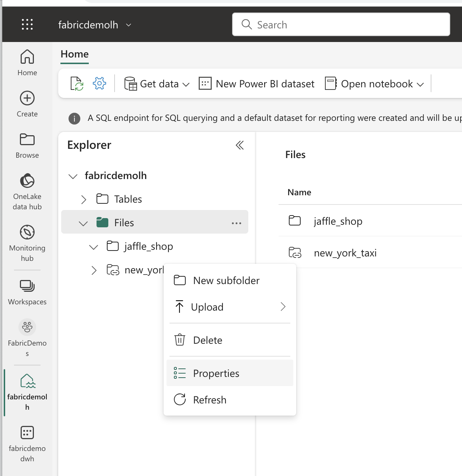Collapse the fabricdemolh explorer tree
The width and height of the screenshot is (462, 476).
(x=73, y=176)
